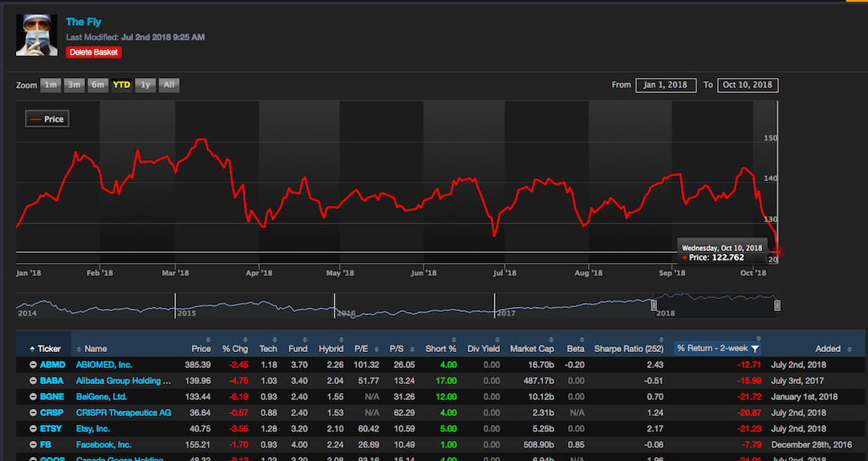Open BeiGene, Ltd. company link
The image size is (868, 461).
pos(101,397)
